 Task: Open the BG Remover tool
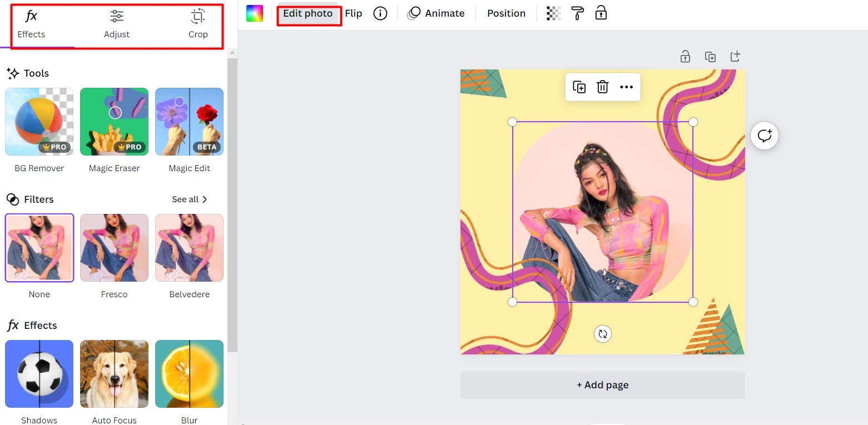[x=39, y=122]
